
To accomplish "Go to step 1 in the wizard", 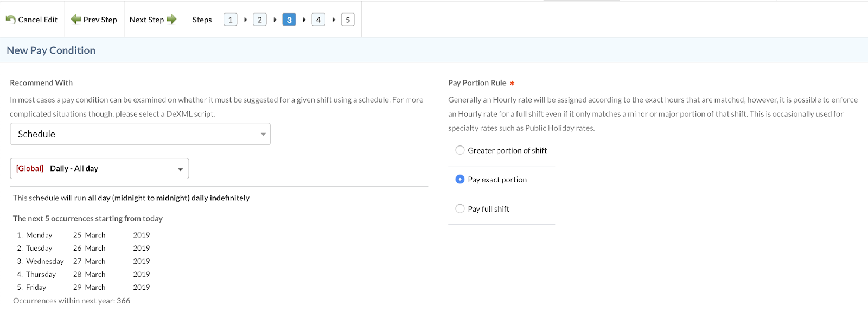I will pos(230,20).
